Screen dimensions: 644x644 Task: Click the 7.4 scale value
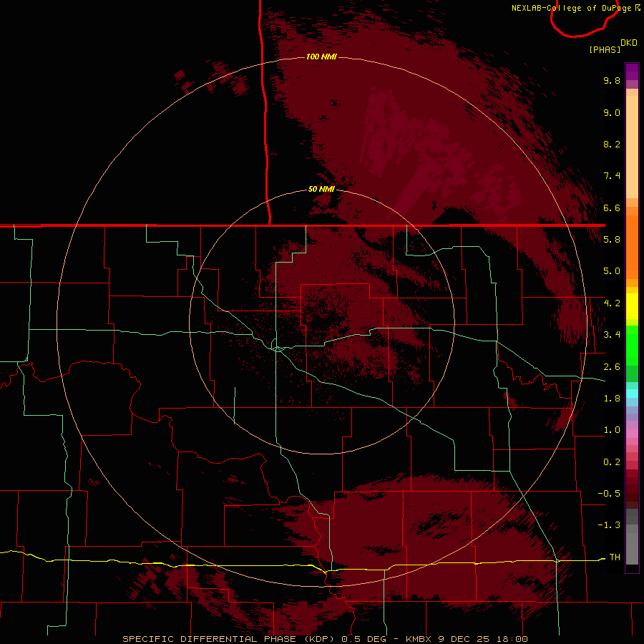[x=612, y=176]
